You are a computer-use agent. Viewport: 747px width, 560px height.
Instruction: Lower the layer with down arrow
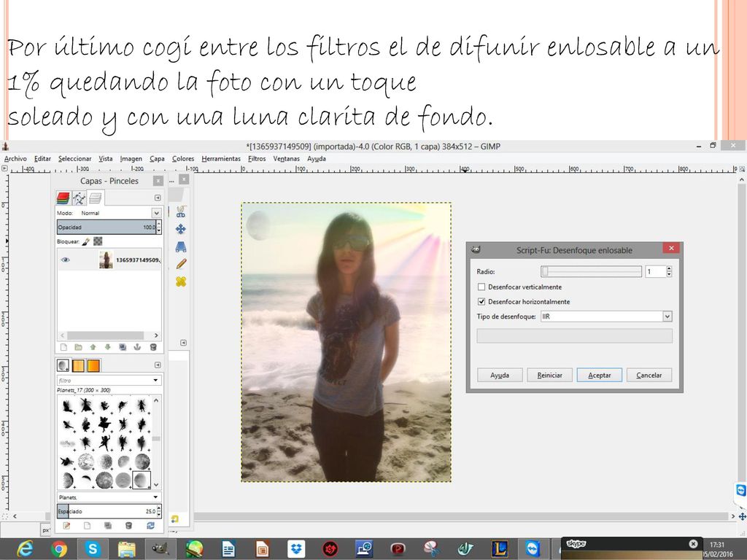click(x=108, y=347)
